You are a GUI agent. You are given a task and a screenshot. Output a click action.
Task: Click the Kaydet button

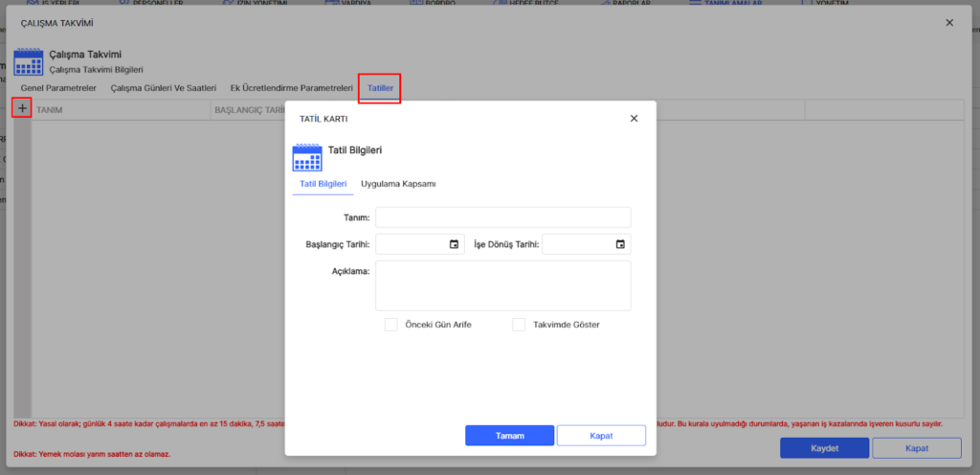point(824,448)
